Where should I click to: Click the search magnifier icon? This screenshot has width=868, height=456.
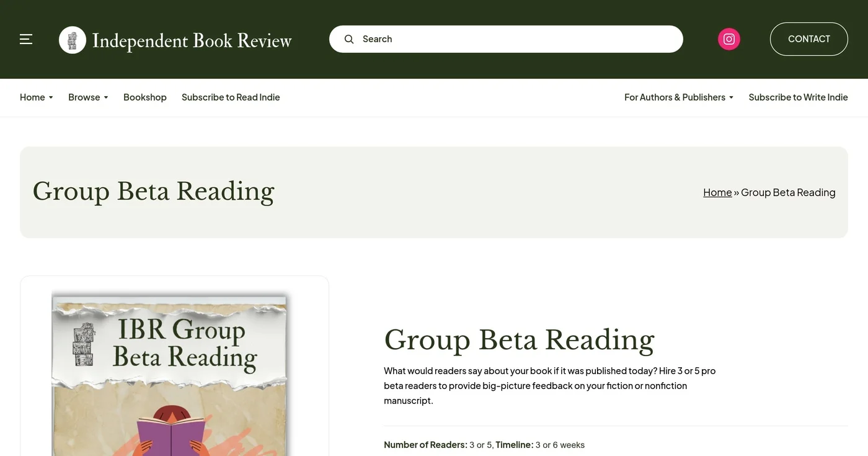coord(349,39)
